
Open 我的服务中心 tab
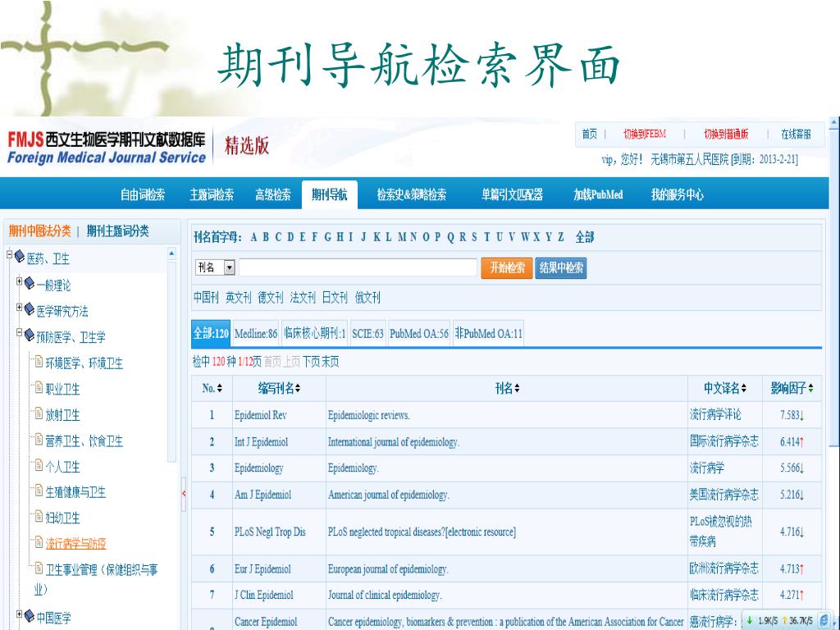point(677,194)
